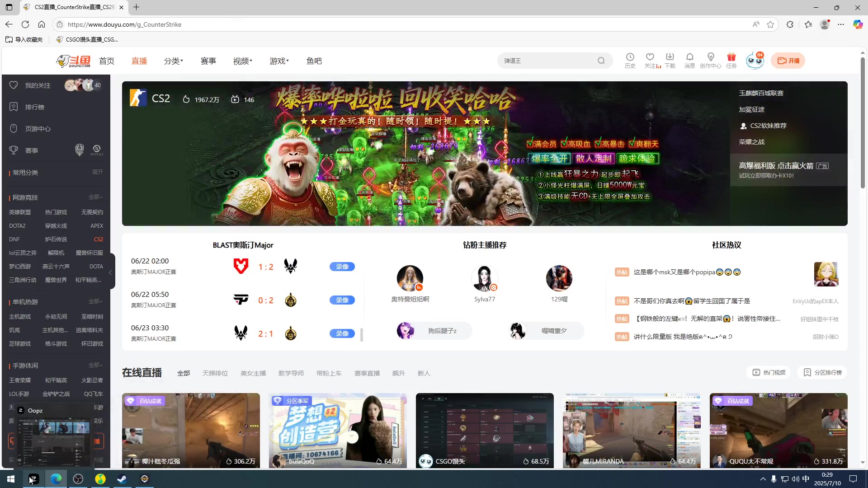This screenshot has height=488, width=868.
Task: Open Steam from the taskbar
Action: (122, 479)
